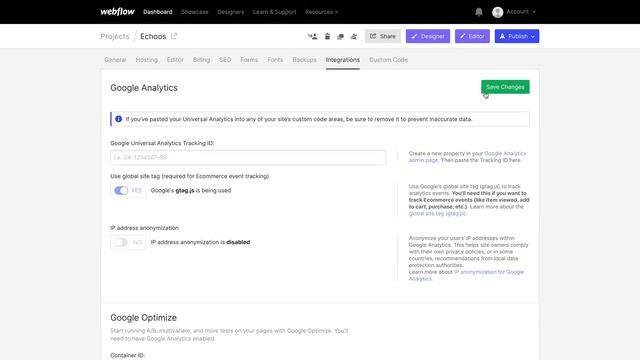640x360 pixels.
Task: Open the Publish dropdown
Action: click(x=533, y=36)
